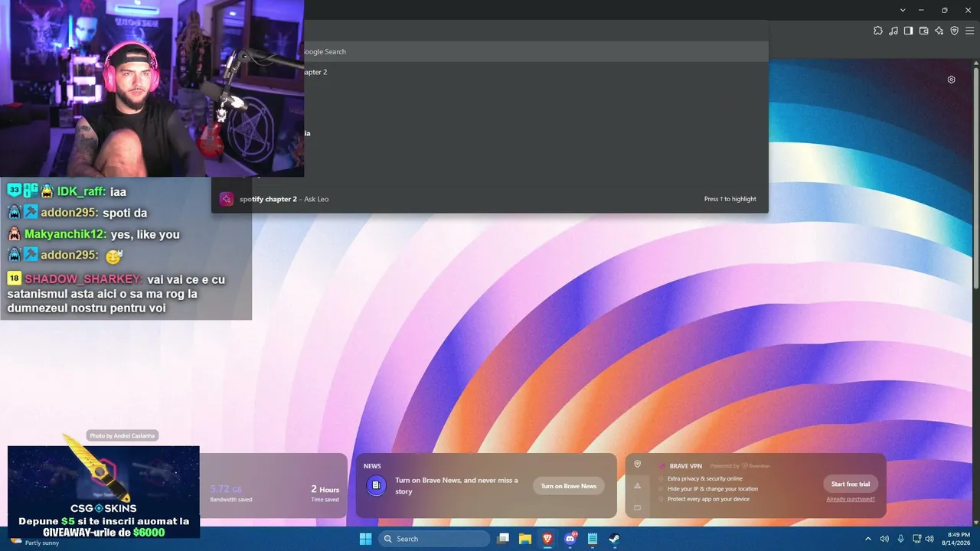
Task: Click the streamer webcam overlay
Action: pos(152,89)
